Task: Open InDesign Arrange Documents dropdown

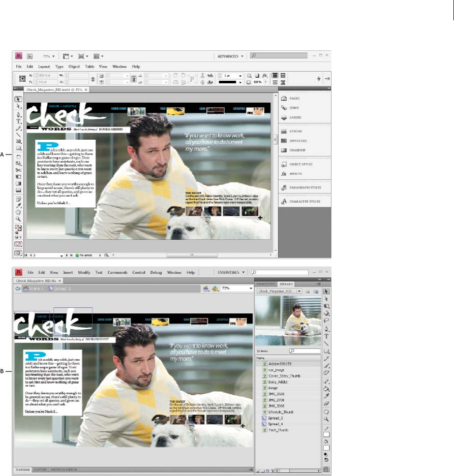Action: (x=98, y=56)
